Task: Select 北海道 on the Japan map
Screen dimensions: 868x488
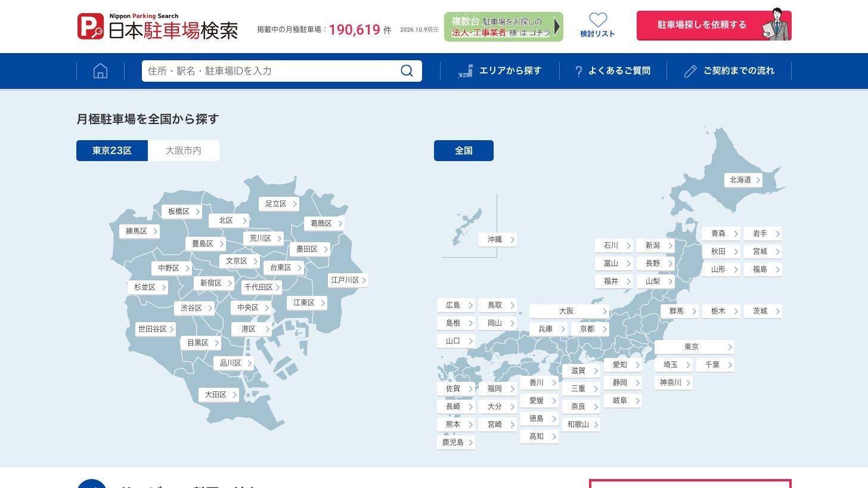Action: point(743,180)
